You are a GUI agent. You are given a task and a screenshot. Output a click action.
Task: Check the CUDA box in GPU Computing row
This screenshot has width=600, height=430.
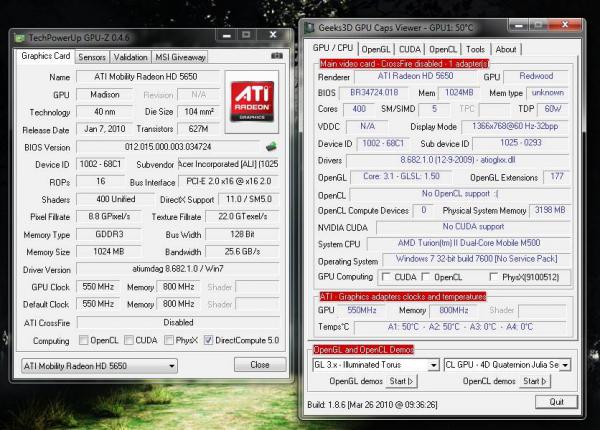(x=389, y=275)
